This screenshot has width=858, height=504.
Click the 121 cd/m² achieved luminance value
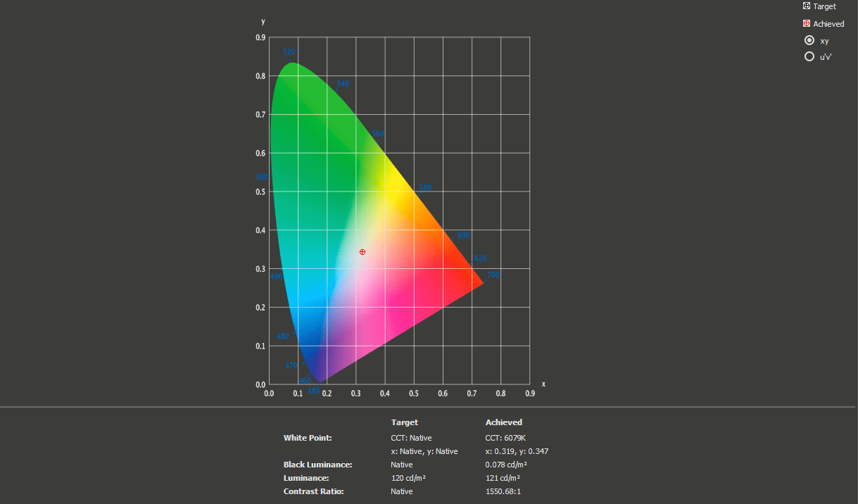(503, 478)
